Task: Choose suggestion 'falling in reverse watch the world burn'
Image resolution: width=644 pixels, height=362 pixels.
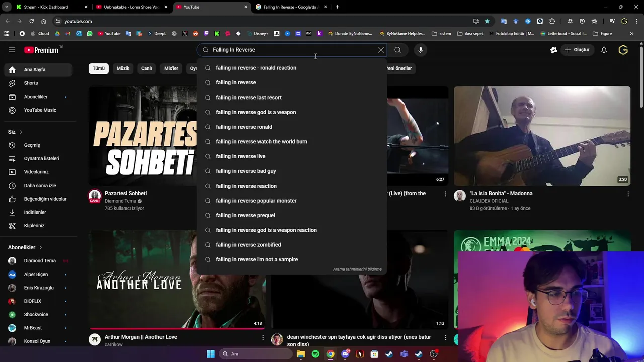Action: [x=292, y=142]
